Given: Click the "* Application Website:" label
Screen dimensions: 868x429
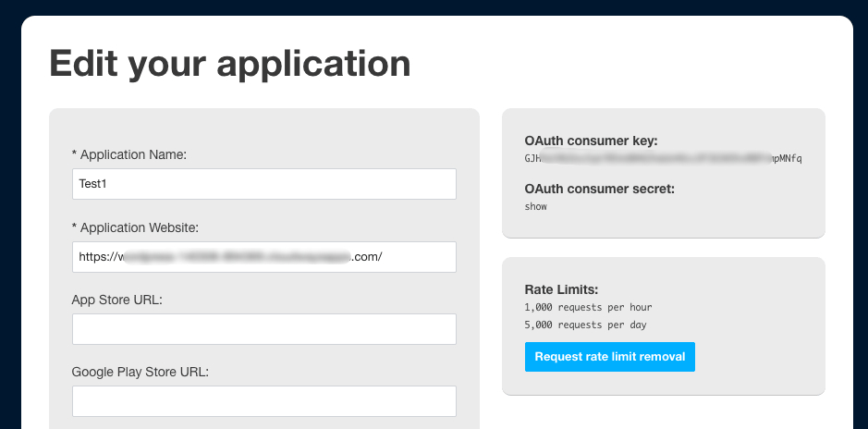Looking at the screenshot, I should click(135, 228).
